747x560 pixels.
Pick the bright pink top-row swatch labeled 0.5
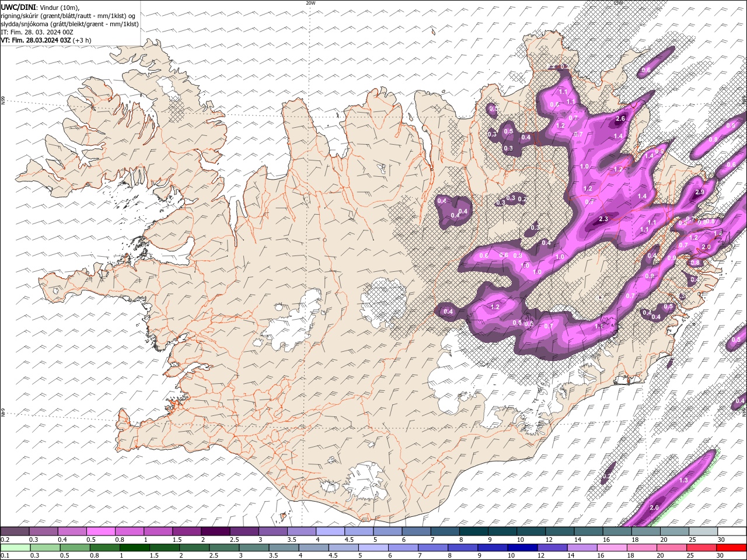point(100,531)
